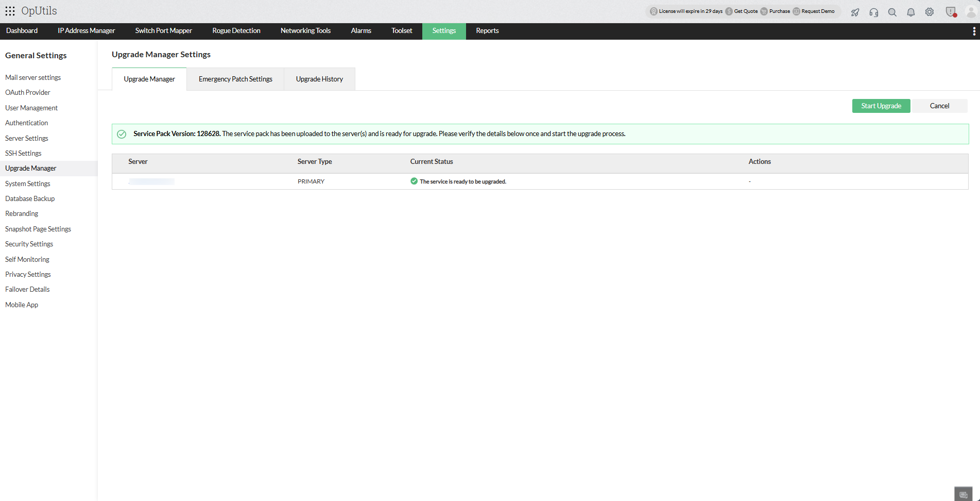Select the Upgrade Manager sub-tab
This screenshot has height=501, width=980.
click(149, 79)
